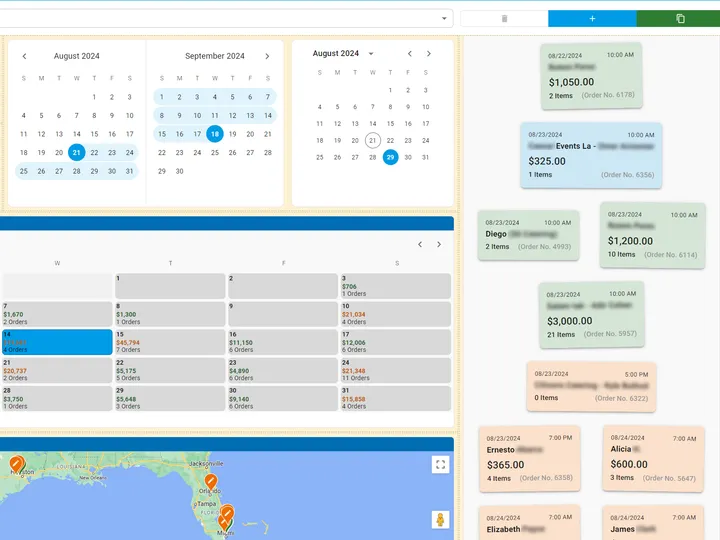Go to previous month before August 2024
The image size is (720, 540).
pyautogui.click(x=24, y=56)
